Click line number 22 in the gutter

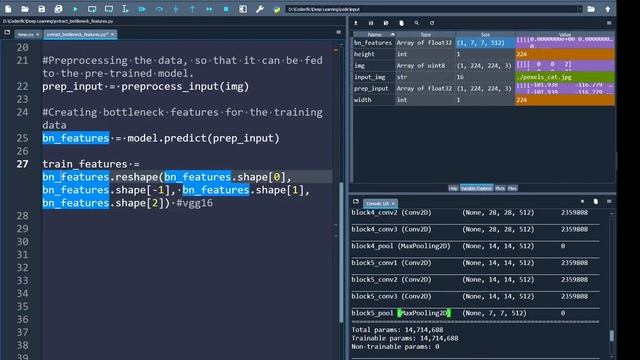click(x=22, y=87)
